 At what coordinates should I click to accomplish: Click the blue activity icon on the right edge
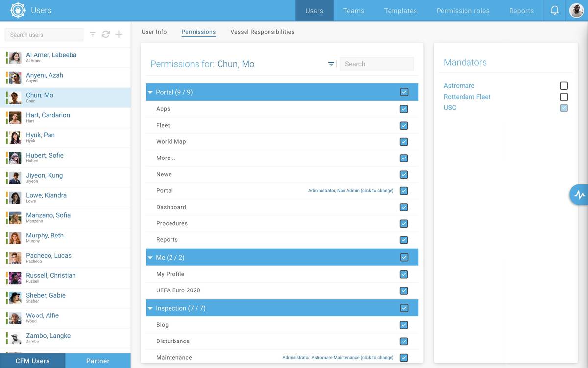tap(580, 194)
